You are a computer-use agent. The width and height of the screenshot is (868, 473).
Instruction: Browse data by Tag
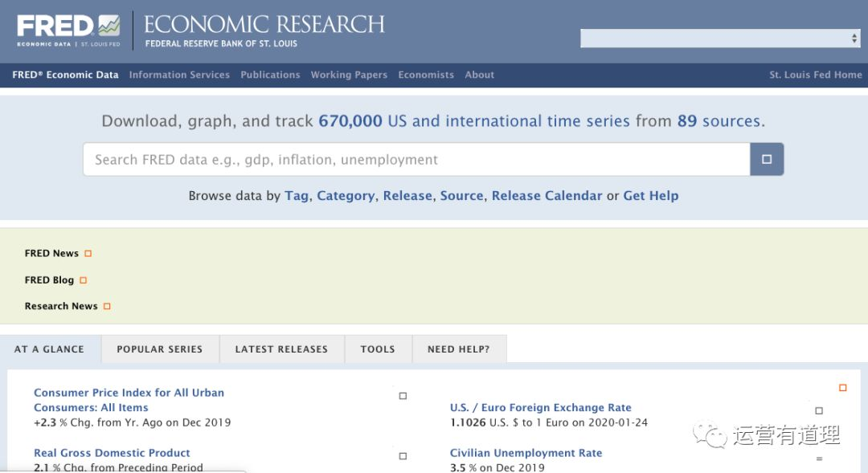point(297,196)
